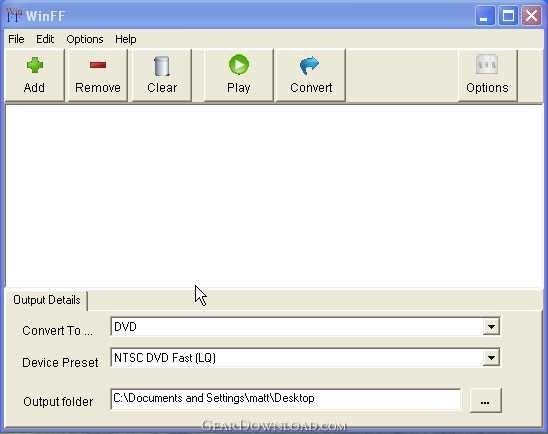548x434 pixels.
Task: Click the Output folder path field
Action: pos(286,399)
